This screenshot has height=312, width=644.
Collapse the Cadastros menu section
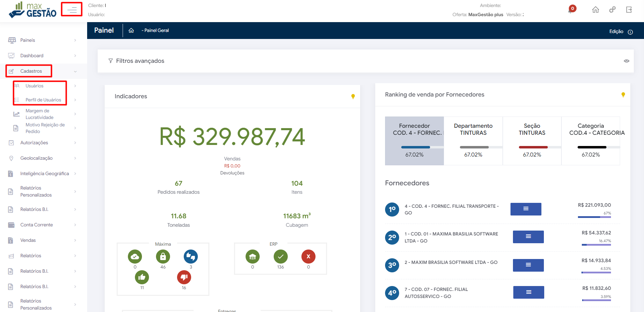pos(31,71)
